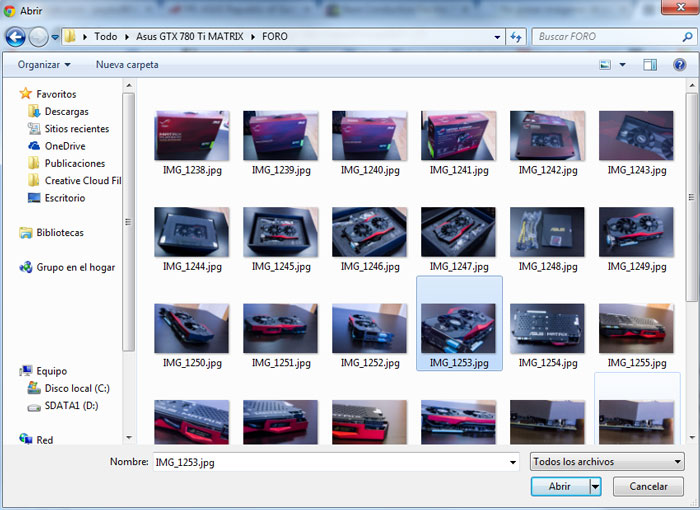Click the Nueva carpeta button
The width and height of the screenshot is (700, 510).
pos(127,65)
